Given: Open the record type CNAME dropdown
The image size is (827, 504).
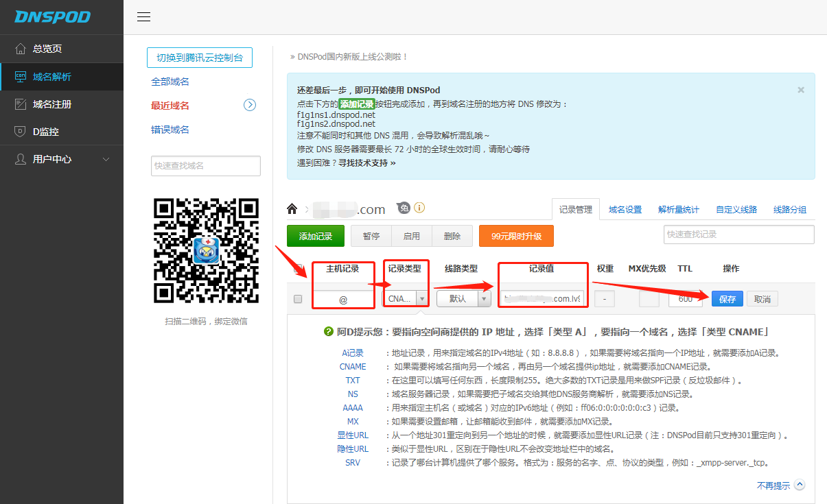Looking at the screenshot, I should tap(406, 299).
